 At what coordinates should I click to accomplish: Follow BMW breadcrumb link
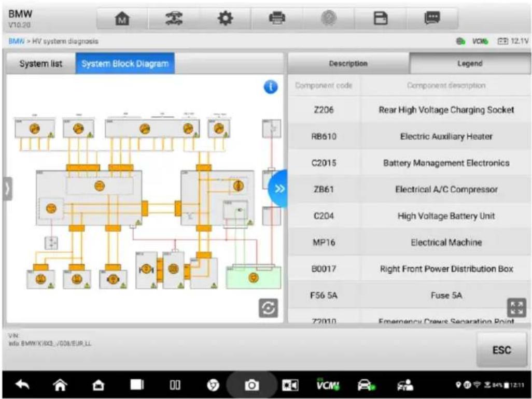click(16, 41)
